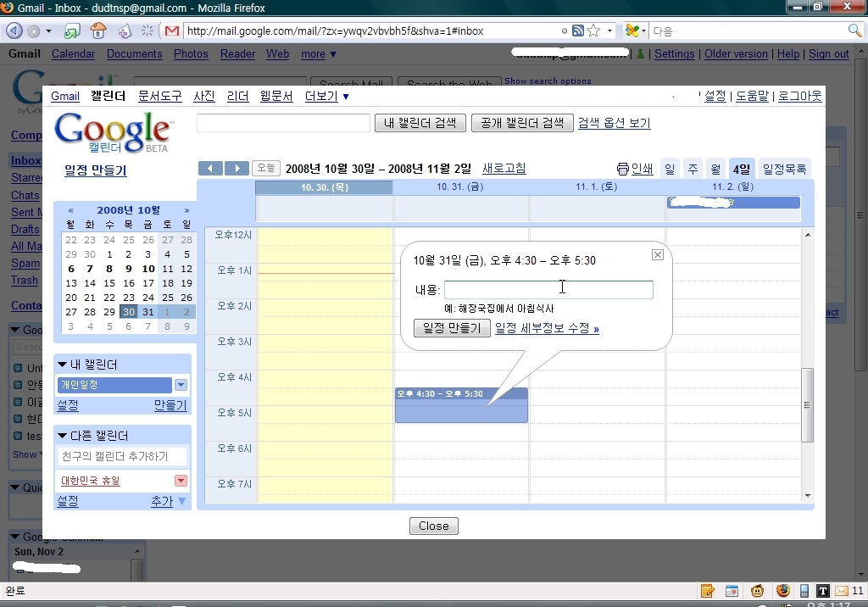Switch to 월 month view tab

tap(715, 169)
